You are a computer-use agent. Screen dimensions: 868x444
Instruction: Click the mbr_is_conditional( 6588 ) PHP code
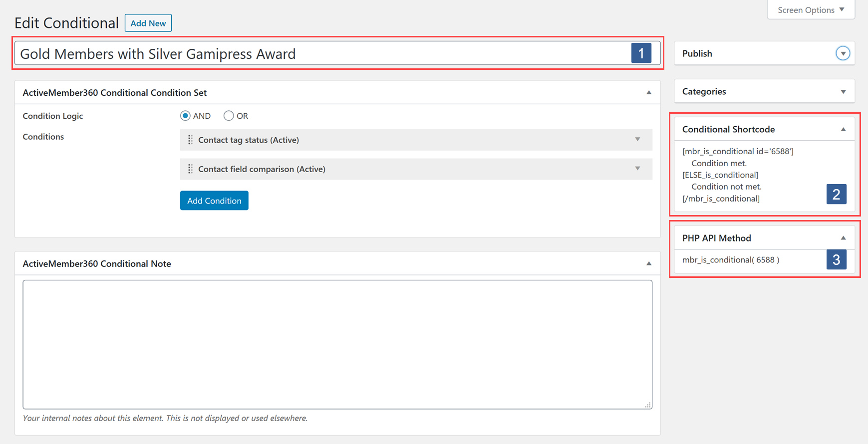(730, 260)
